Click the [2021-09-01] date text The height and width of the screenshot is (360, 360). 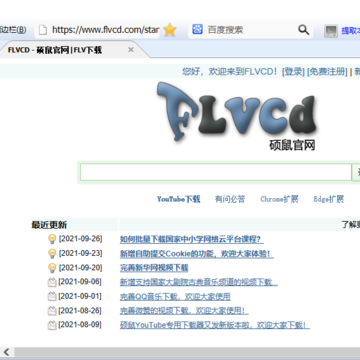click(80, 296)
